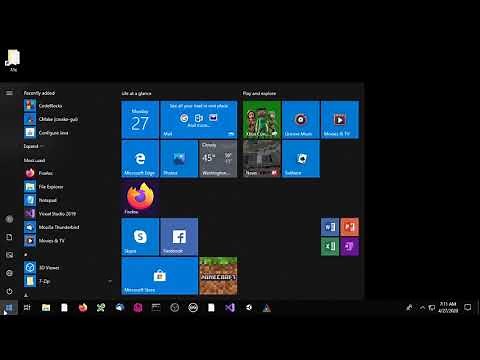The height and width of the screenshot is (360, 480).
Task: Select the desktop shortcut icon
Action: click(13, 61)
